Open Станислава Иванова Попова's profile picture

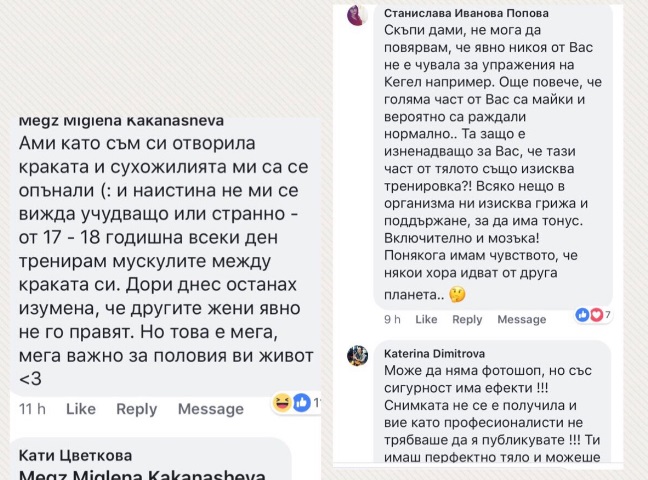pyautogui.click(x=358, y=15)
